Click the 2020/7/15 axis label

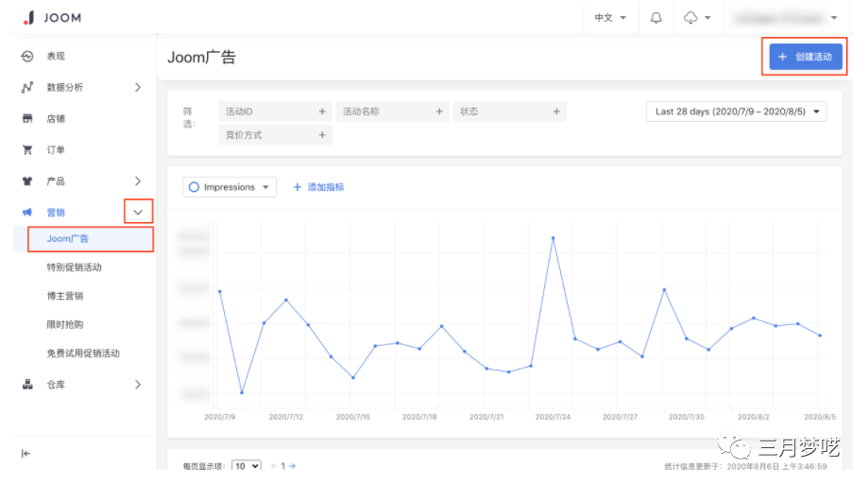click(x=353, y=417)
